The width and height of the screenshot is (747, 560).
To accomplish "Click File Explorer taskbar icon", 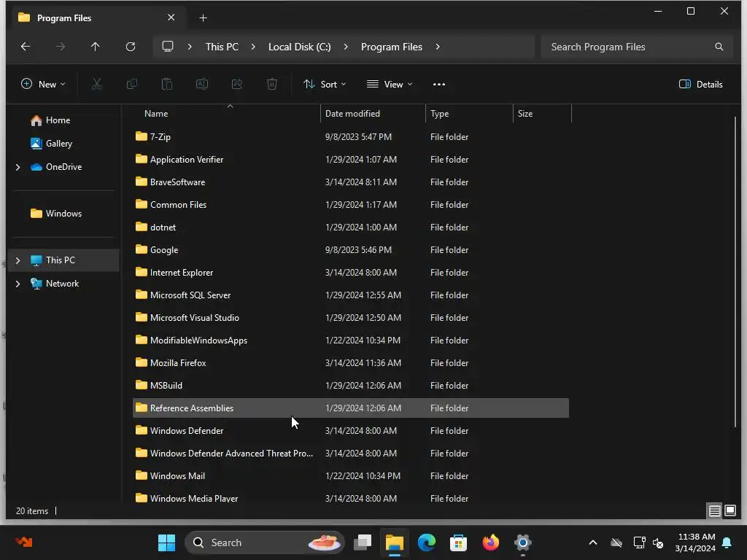I will coord(395,542).
